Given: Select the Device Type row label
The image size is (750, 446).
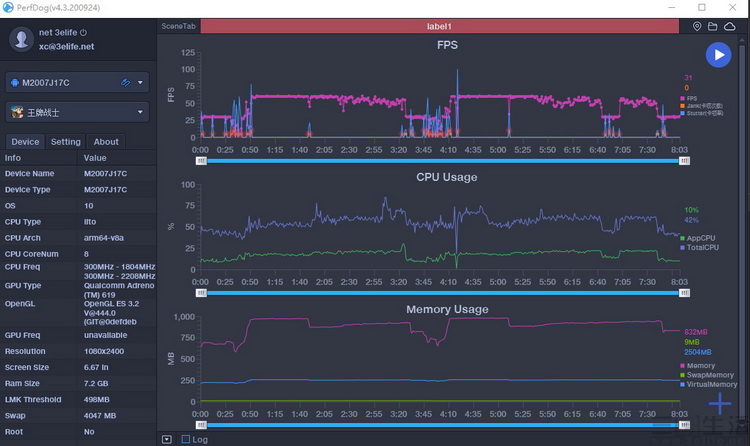Looking at the screenshot, I should pos(28,190).
